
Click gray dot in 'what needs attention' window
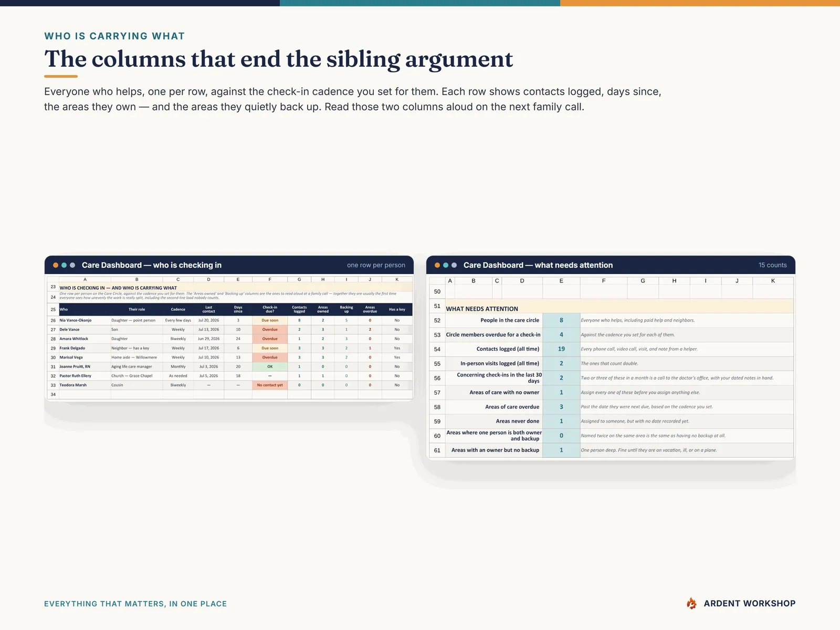tap(454, 265)
